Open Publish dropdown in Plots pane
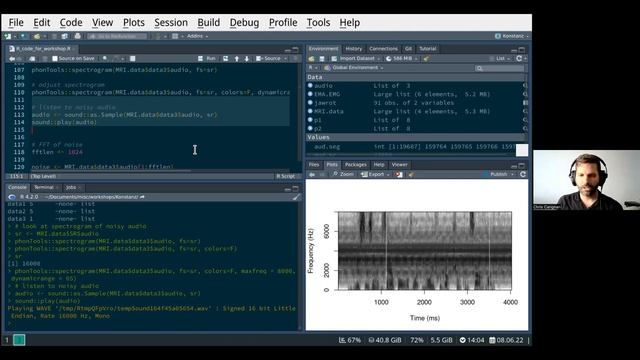Image resolution: width=640 pixels, height=360 pixels. (x=499, y=175)
